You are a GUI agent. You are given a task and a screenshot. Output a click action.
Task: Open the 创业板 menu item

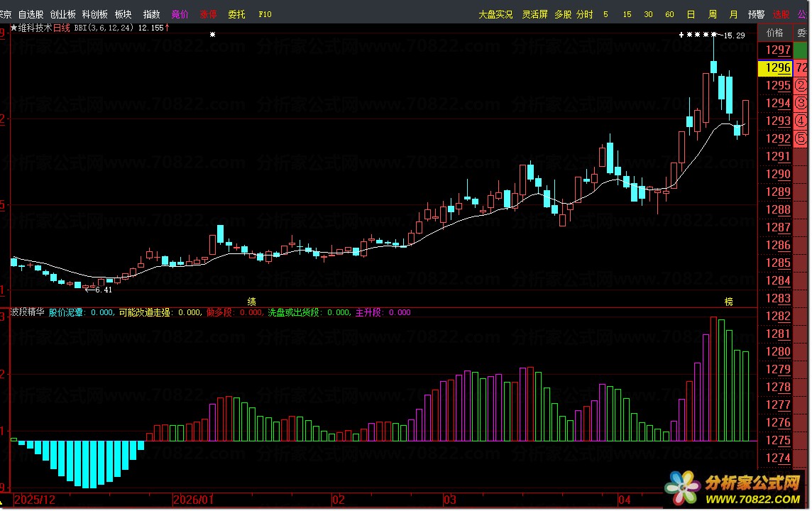point(62,14)
